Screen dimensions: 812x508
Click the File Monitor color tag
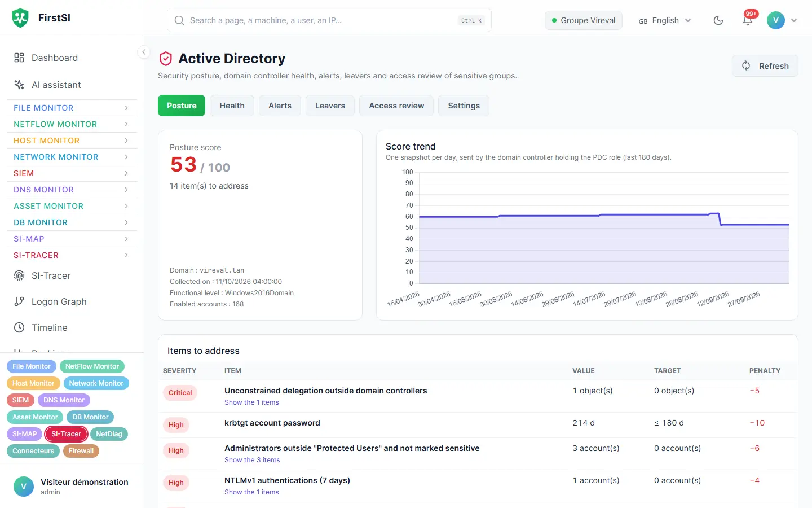point(32,366)
